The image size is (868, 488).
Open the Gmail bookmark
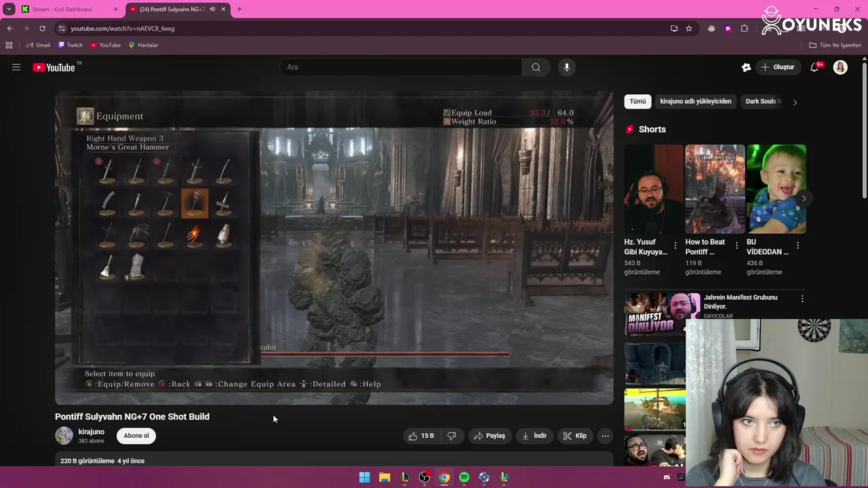point(37,45)
